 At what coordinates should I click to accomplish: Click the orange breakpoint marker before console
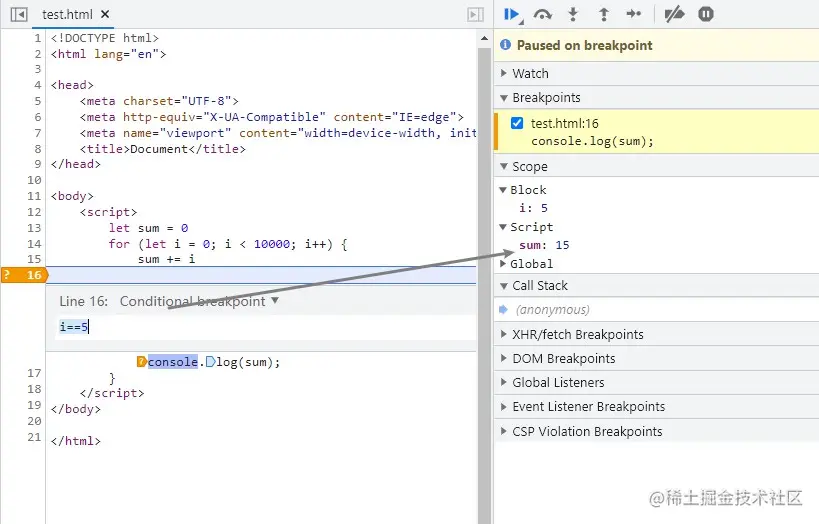click(141, 362)
